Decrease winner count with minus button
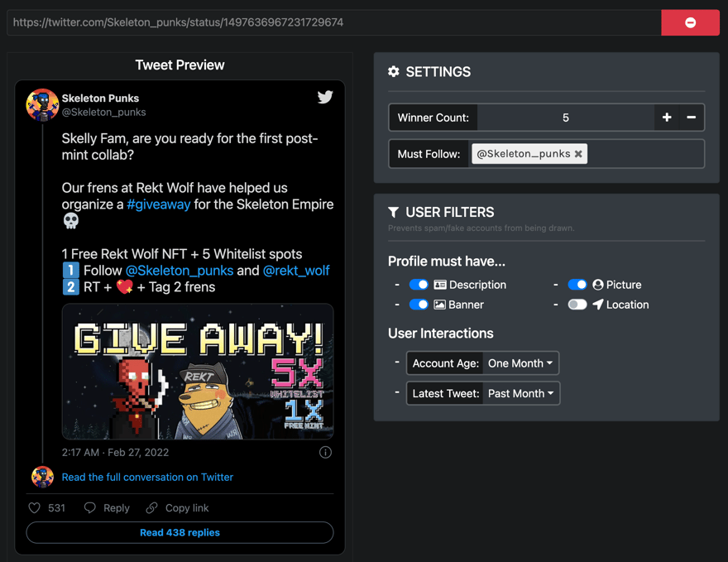 pos(692,118)
